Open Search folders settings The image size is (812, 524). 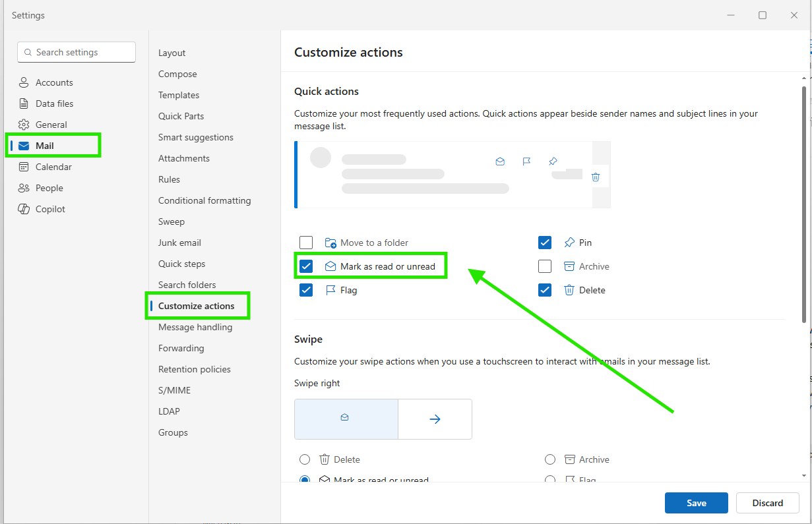187,285
